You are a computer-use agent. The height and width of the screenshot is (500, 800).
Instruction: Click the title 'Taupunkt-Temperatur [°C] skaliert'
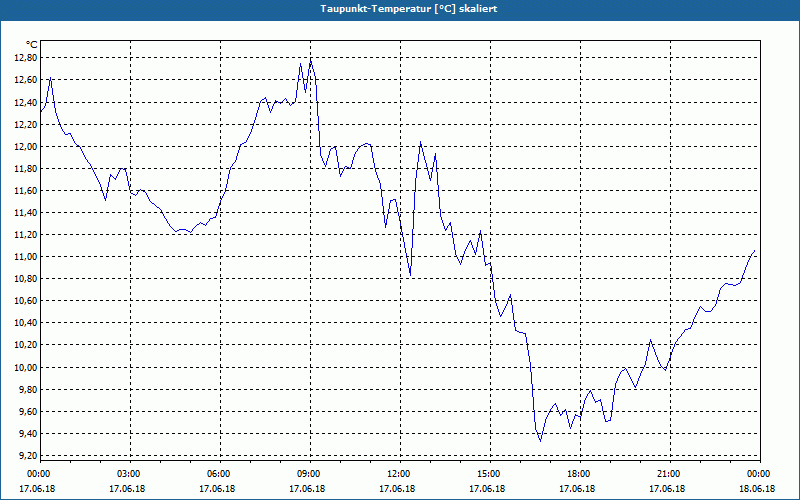click(409, 9)
